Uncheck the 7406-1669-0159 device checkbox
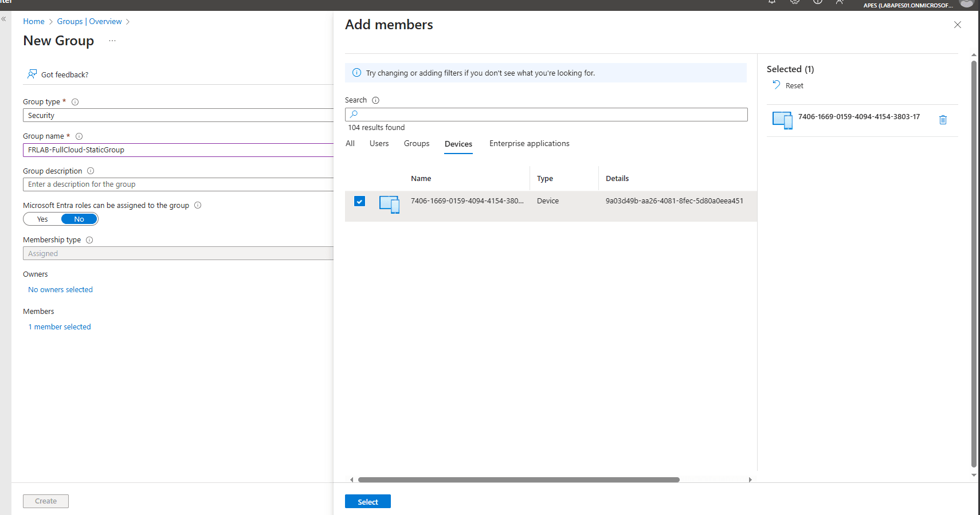 click(x=359, y=201)
